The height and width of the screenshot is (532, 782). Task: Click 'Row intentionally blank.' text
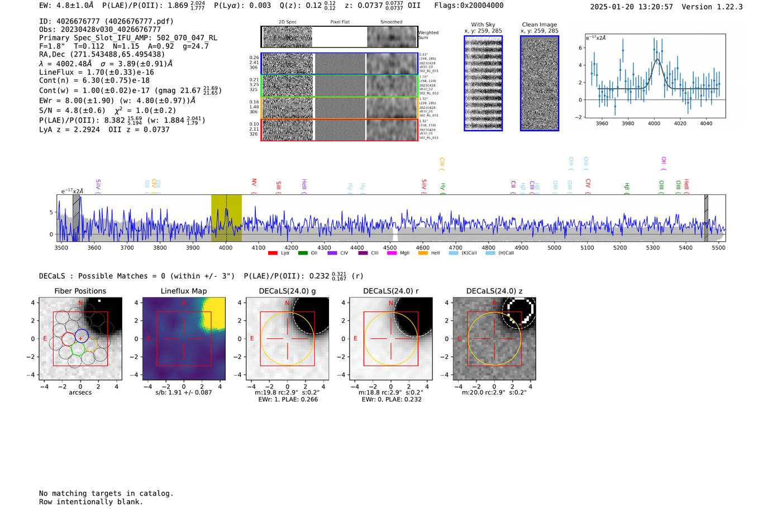point(91,502)
